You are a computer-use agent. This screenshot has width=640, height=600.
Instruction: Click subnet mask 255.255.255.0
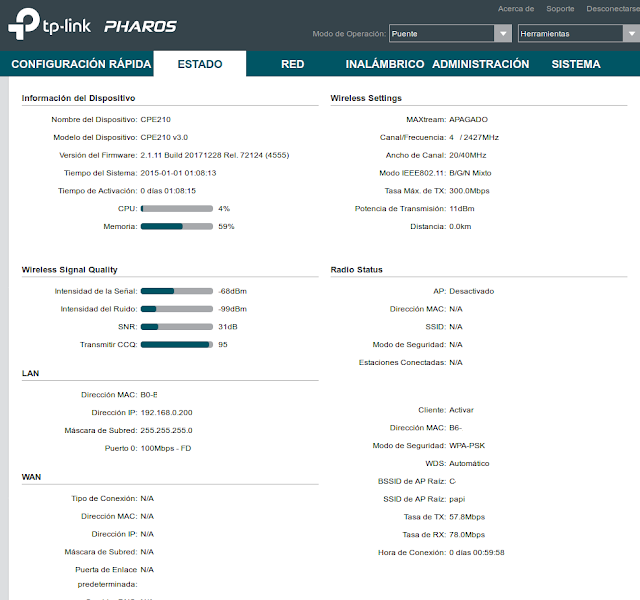[166, 430]
